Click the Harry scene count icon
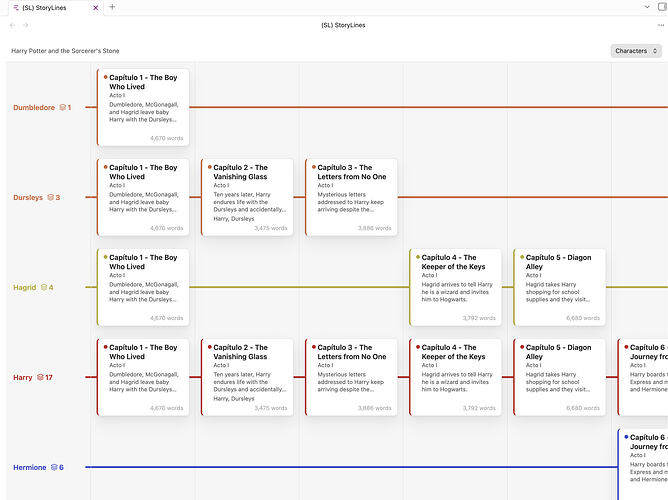The width and height of the screenshot is (668, 500). tap(40, 377)
